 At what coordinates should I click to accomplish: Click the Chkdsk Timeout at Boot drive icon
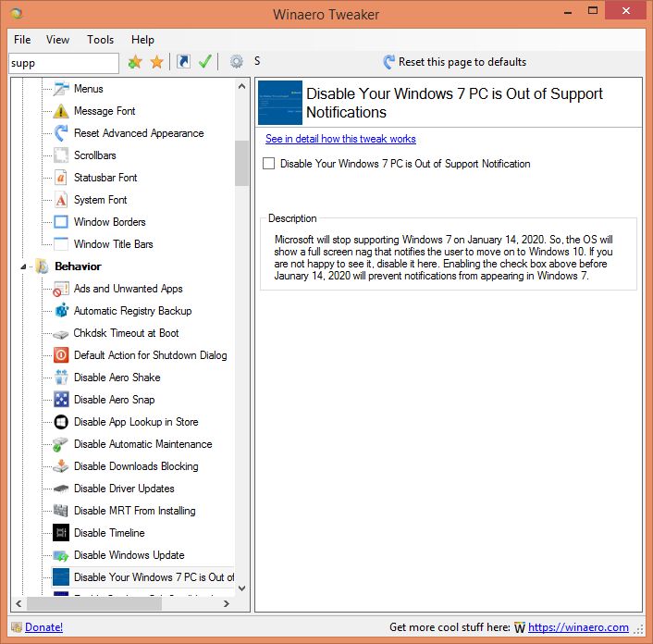click(61, 333)
